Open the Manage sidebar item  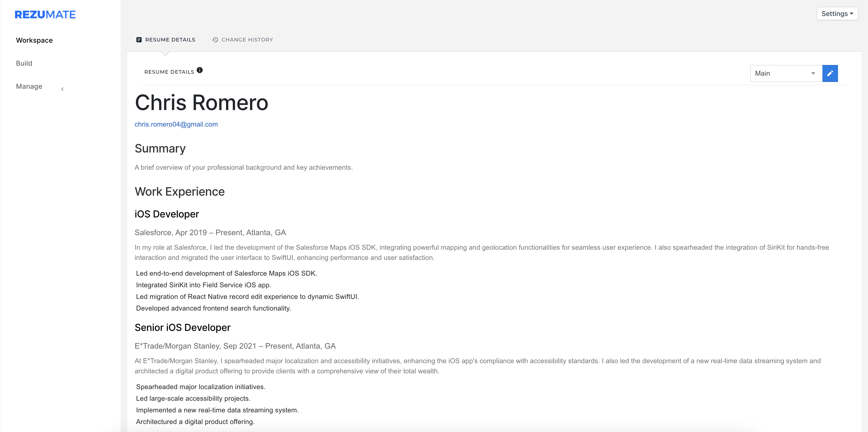(29, 86)
